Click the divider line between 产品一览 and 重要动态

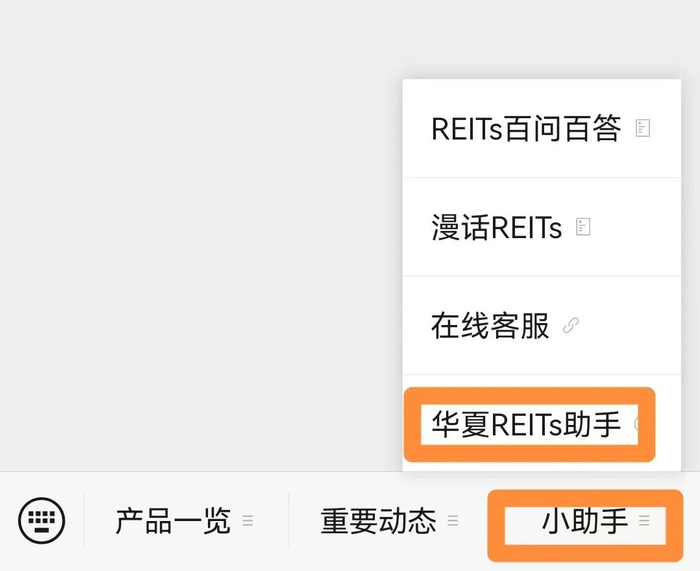(289, 520)
